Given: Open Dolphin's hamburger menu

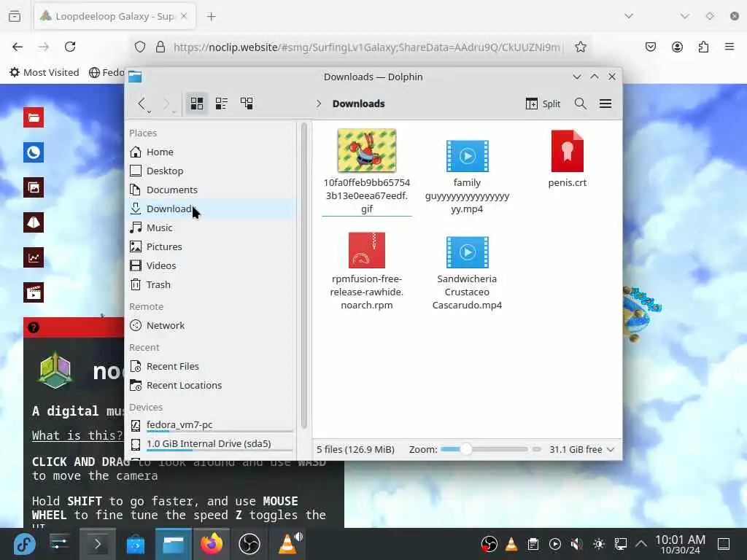Looking at the screenshot, I should tap(605, 104).
